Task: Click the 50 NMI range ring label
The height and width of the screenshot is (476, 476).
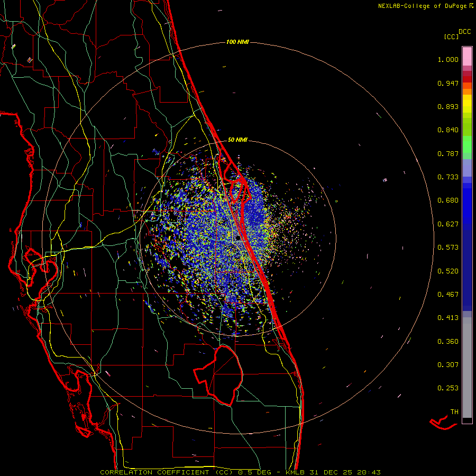Action: click(237, 140)
